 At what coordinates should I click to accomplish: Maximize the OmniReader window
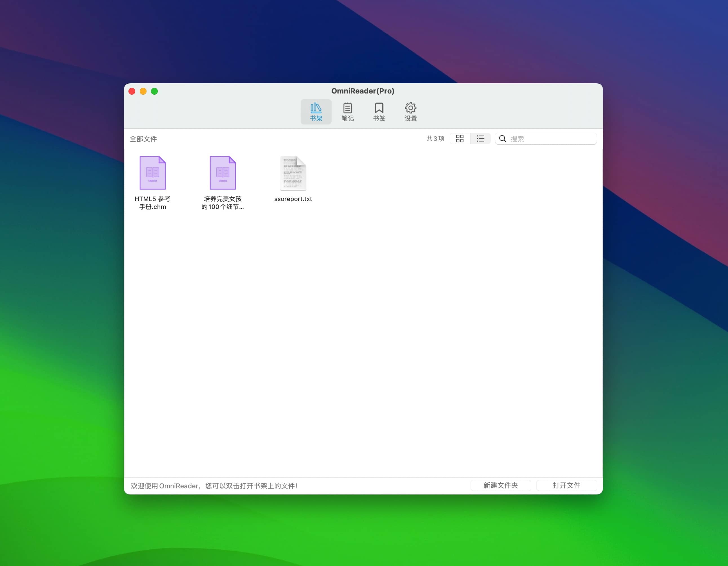pos(154,91)
